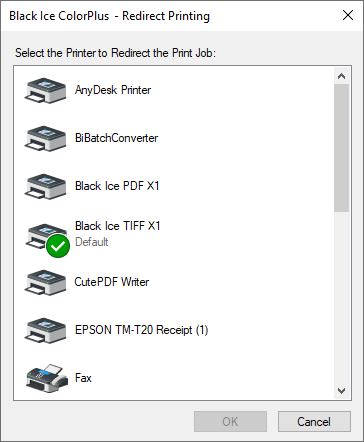Select the Black Ice TIFF X1 printer icon
The height and width of the screenshot is (442, 364).
pyautogui.click(x=45, y=236)
